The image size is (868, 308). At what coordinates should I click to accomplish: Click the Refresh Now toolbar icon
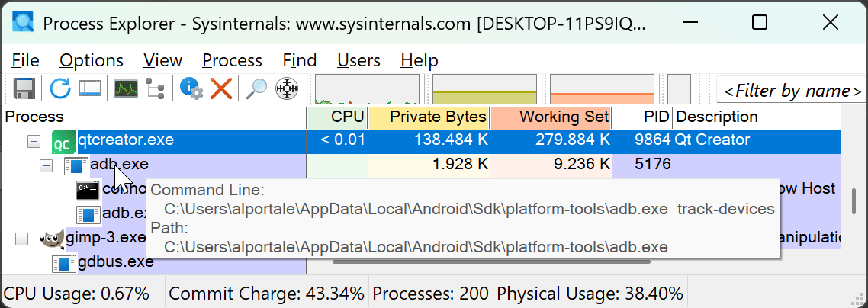(60, 88)
